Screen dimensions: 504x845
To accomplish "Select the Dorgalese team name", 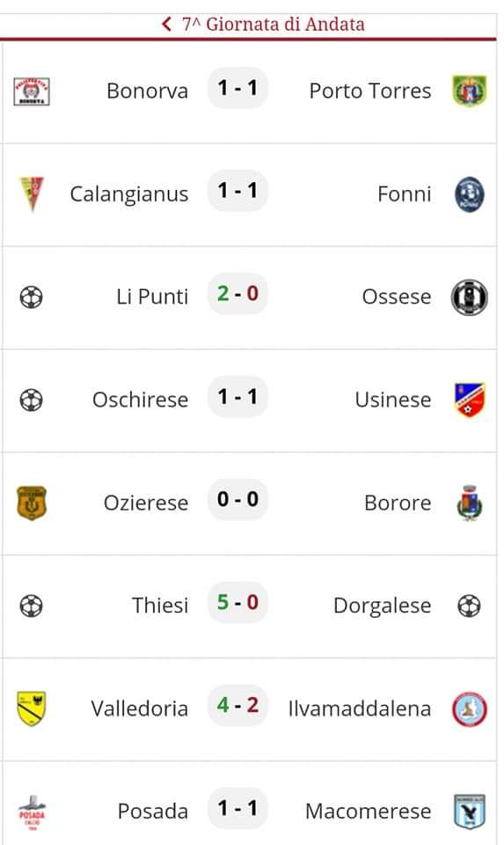I will (383, 606).
